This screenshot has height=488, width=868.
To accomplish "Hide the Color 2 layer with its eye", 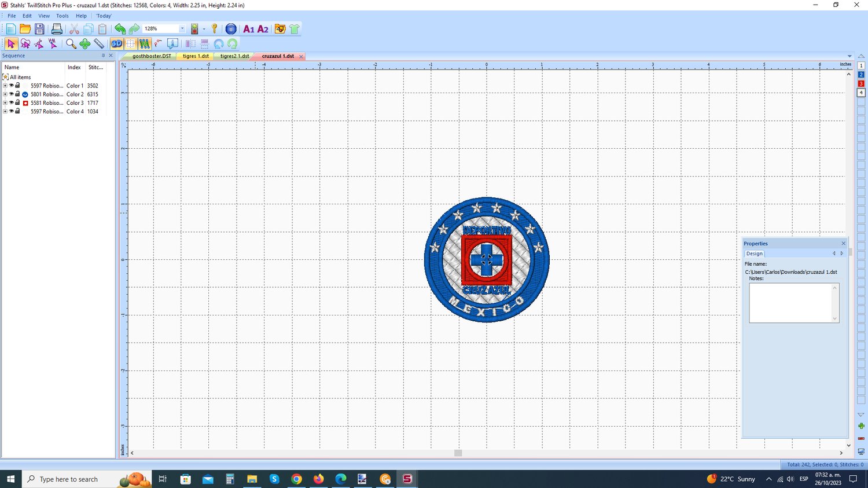I will point(11,94).
